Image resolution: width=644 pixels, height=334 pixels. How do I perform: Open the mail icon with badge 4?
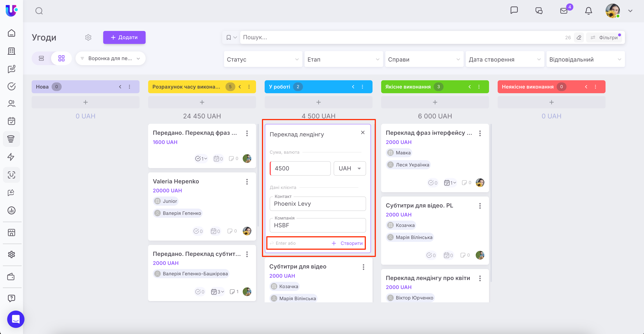[x=563, y=11]
